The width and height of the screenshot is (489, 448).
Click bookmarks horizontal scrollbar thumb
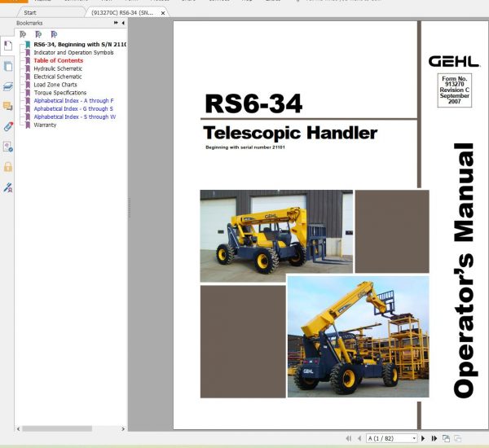[57, 429]
